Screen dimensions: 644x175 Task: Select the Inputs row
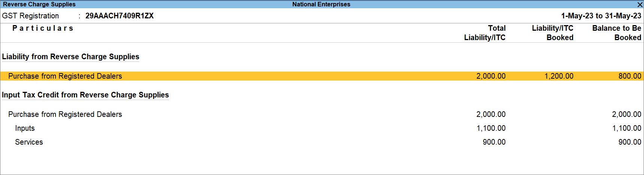pos(25,128)
